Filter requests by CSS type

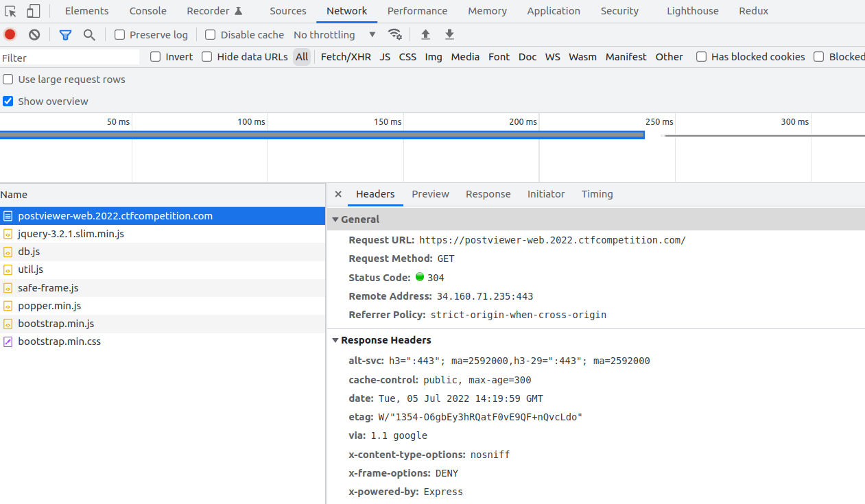click(407, 57)
